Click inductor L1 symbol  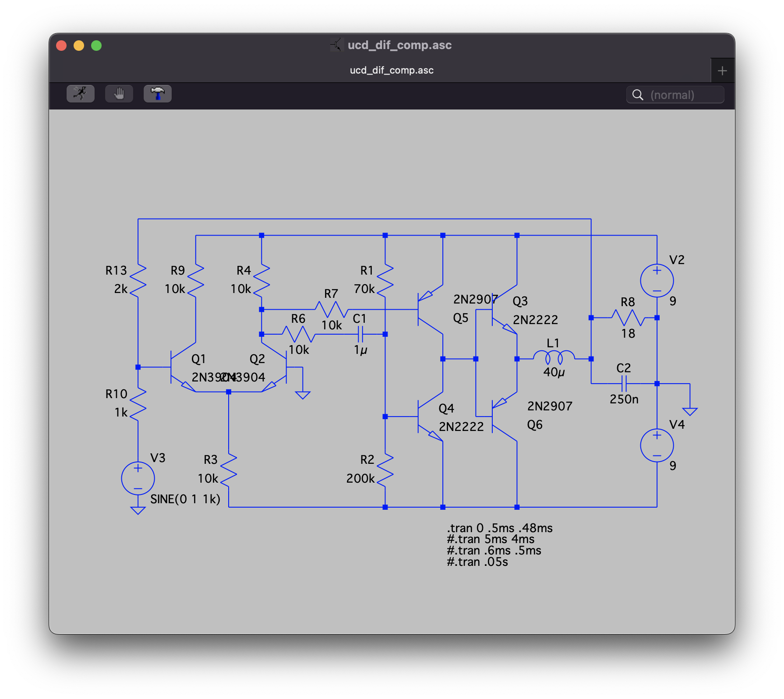(x=554, y=357)
